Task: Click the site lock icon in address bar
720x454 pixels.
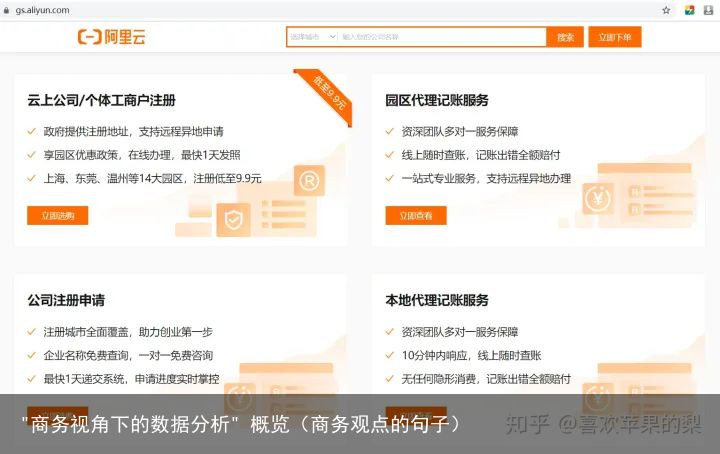Action: (x=6, y=10)
